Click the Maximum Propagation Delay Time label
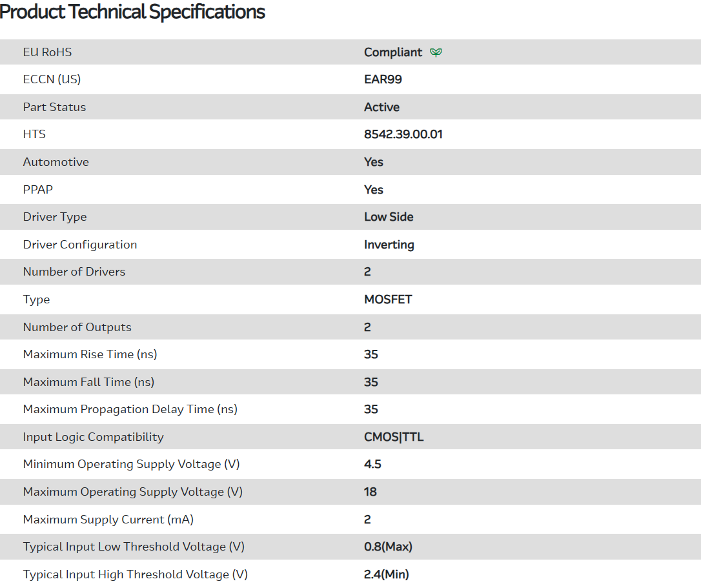 pos(130,409)
